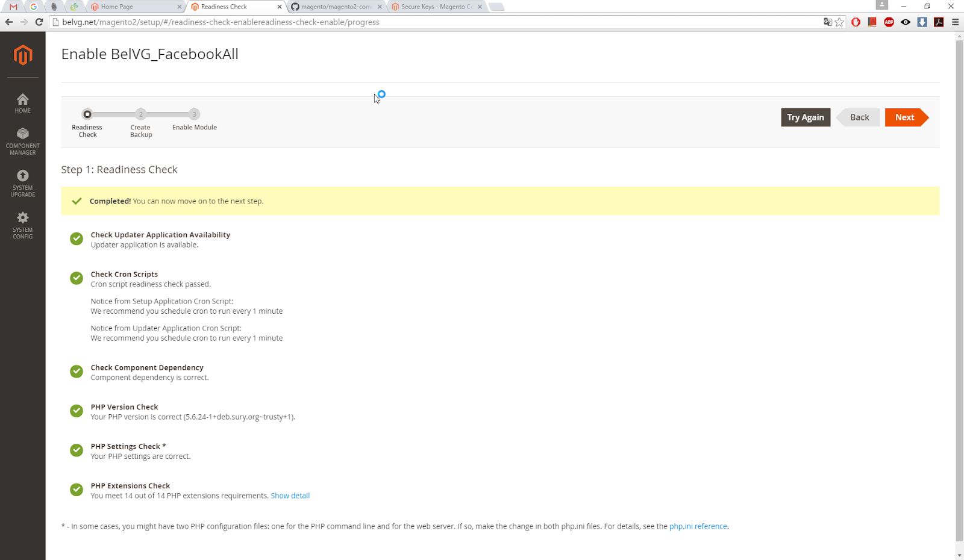Bookmark this page with the star icon
Viewport: 964px width, 560px height.
click(839, 22)
